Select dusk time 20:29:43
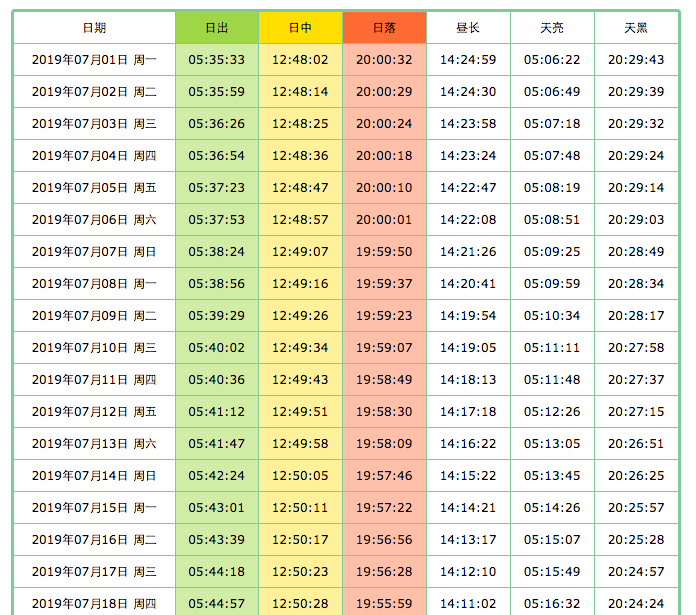696x615 pixels. [x=636, y=59]
